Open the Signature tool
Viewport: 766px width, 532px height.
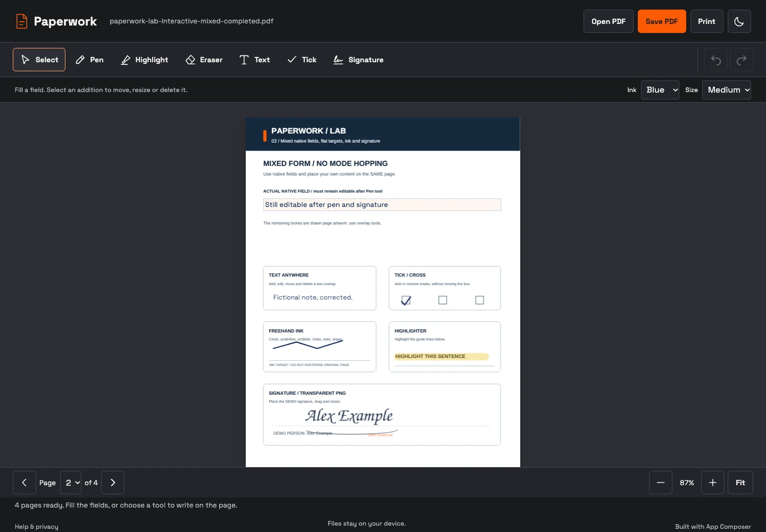pos(359,60)
